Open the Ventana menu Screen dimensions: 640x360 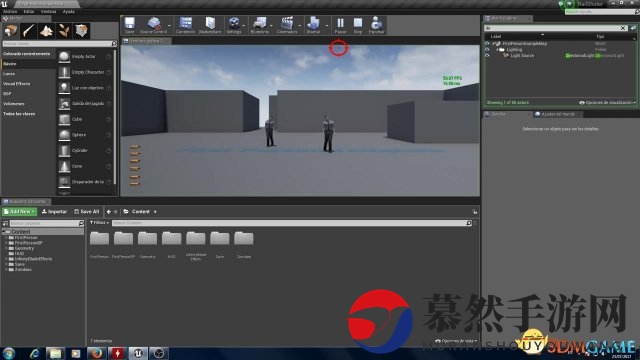48,11
